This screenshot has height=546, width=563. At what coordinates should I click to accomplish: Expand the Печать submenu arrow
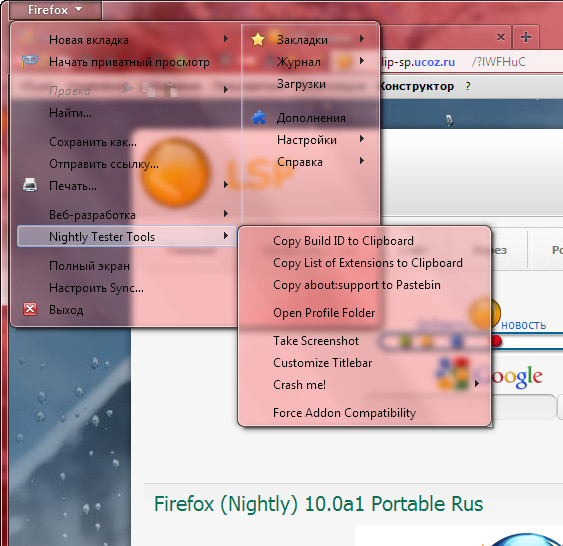tap(225, 185)
